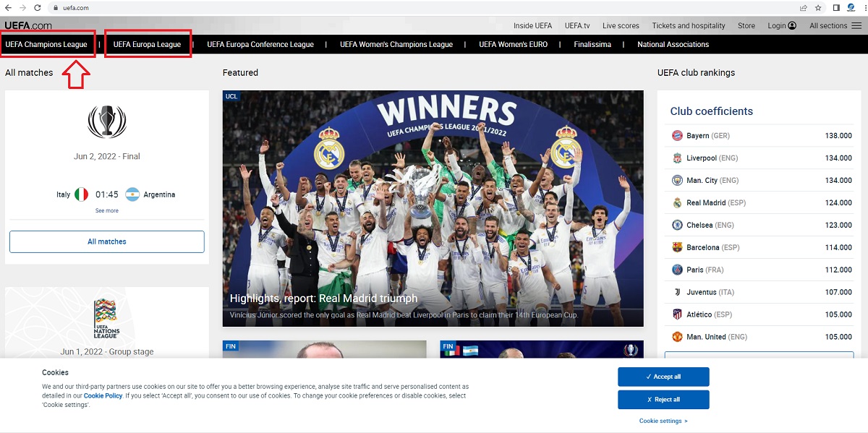Open the UEFA Europa League tab
This screenshot has width=868, height=433.
pos(147,45)
